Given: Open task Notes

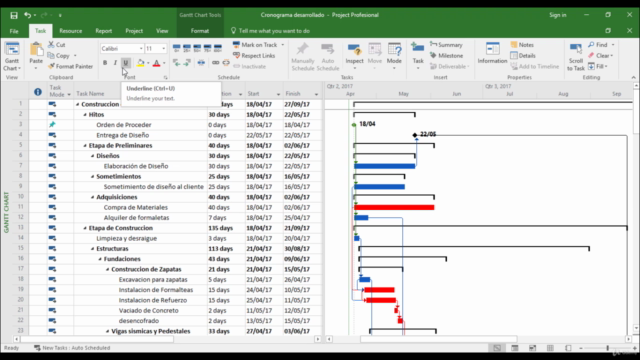Looking at the screenshot, I should click(522, 44).
